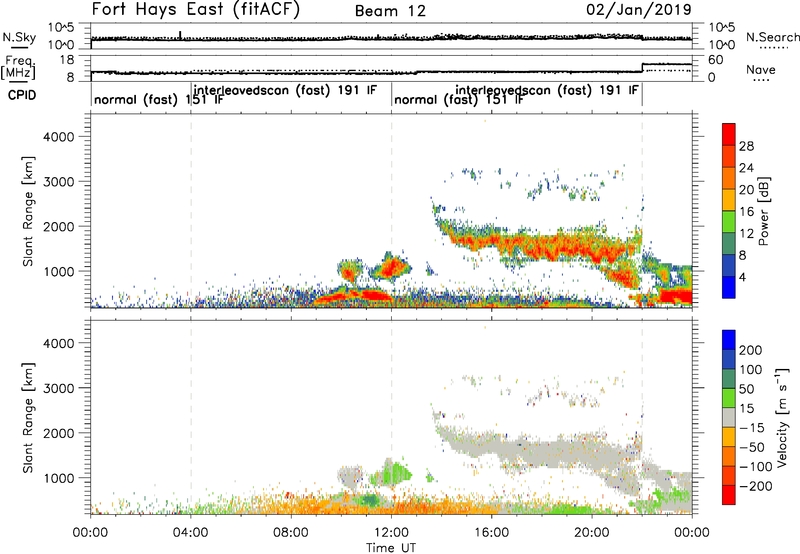Click the power colorbar value '28'
This screenshot has width=800, height=554.
746,146
